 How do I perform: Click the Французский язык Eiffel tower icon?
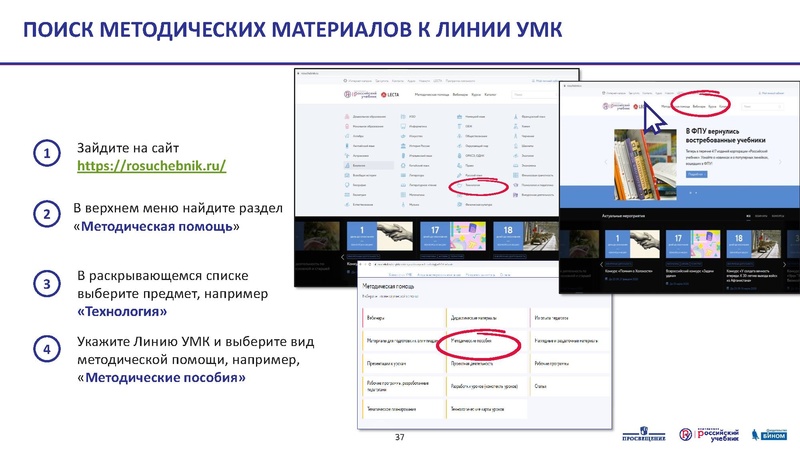516,116
